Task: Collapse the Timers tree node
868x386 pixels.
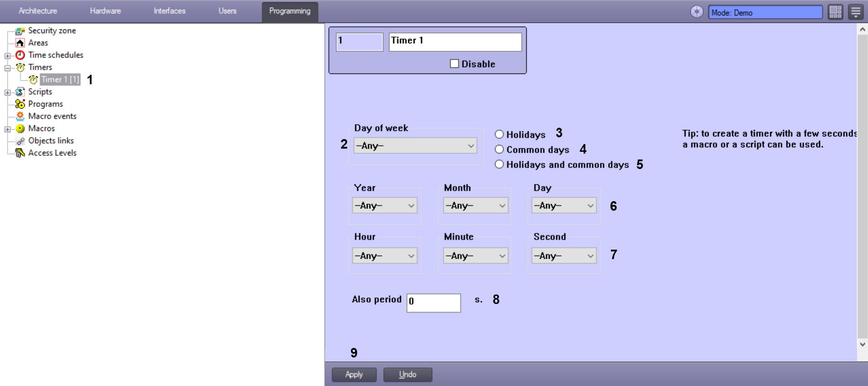Action: tap(8, 68)
